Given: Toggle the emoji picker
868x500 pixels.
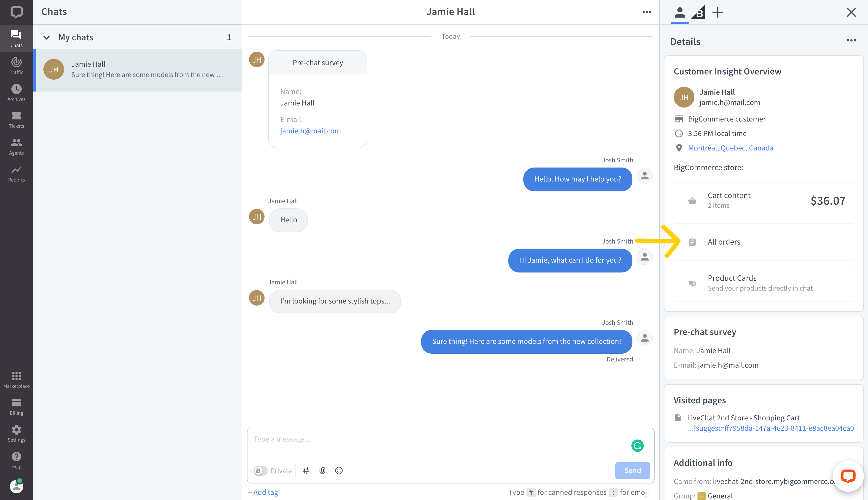Looking at the screenshot, I should 339,471.
